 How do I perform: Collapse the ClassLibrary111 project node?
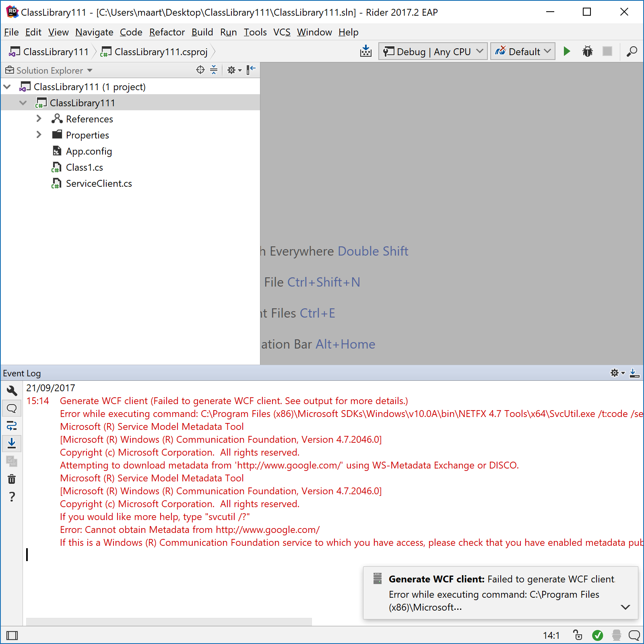(x=23, y=103)
